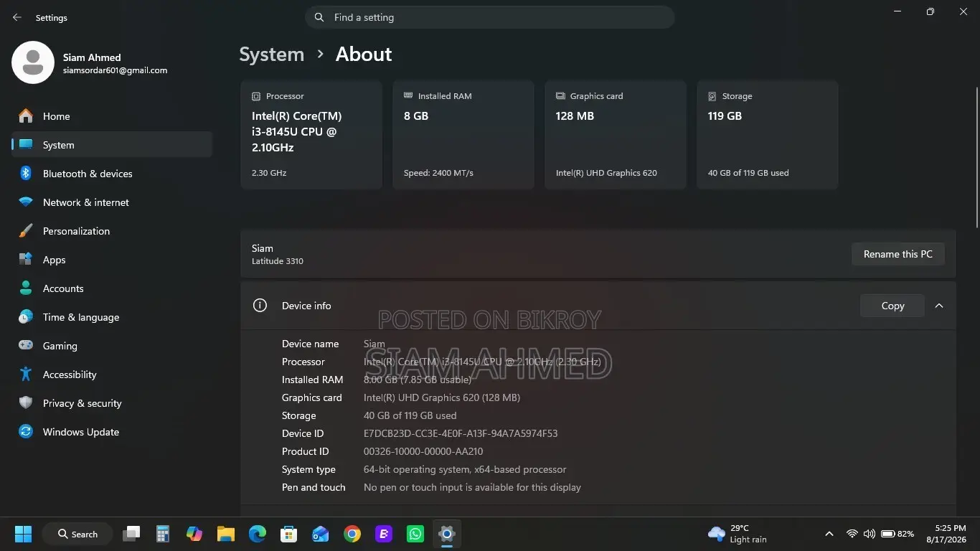Open Gaming settings

[112, 346]
